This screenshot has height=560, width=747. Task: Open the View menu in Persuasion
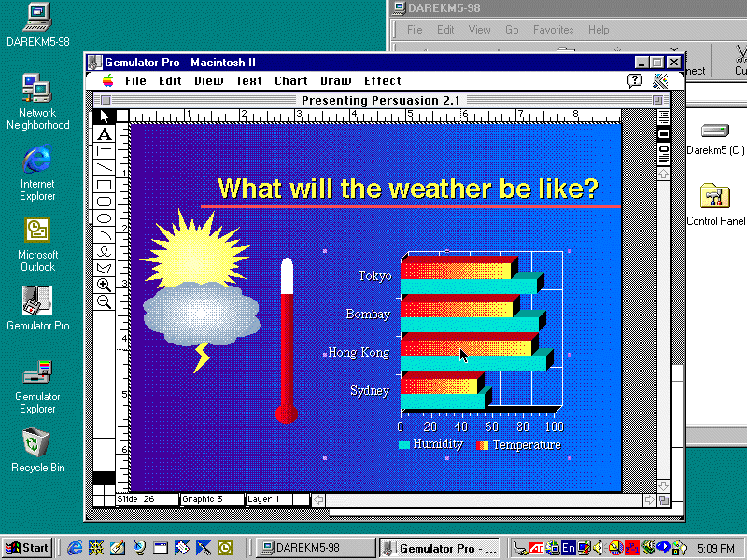(208, 81)
